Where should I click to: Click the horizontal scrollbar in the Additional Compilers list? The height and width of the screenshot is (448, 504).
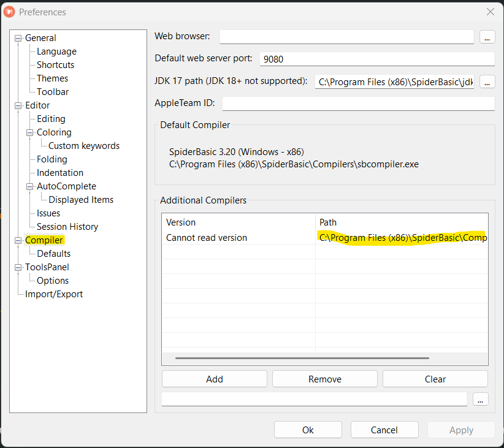coord(302,358)
